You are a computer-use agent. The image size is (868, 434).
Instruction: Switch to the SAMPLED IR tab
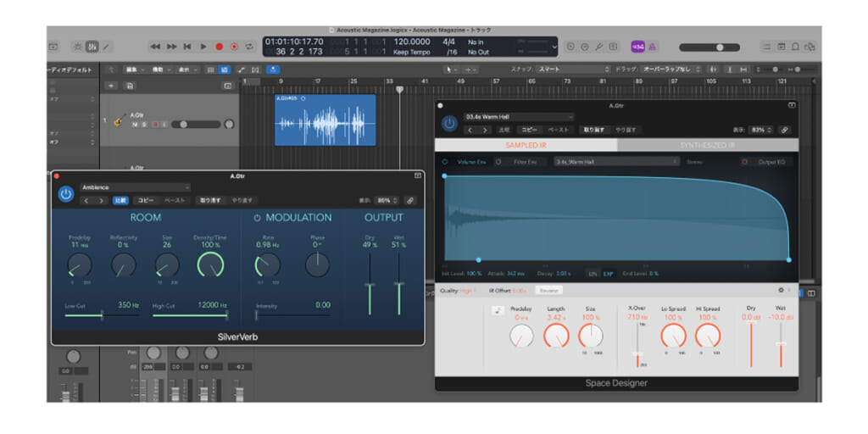tap(526, 146)
